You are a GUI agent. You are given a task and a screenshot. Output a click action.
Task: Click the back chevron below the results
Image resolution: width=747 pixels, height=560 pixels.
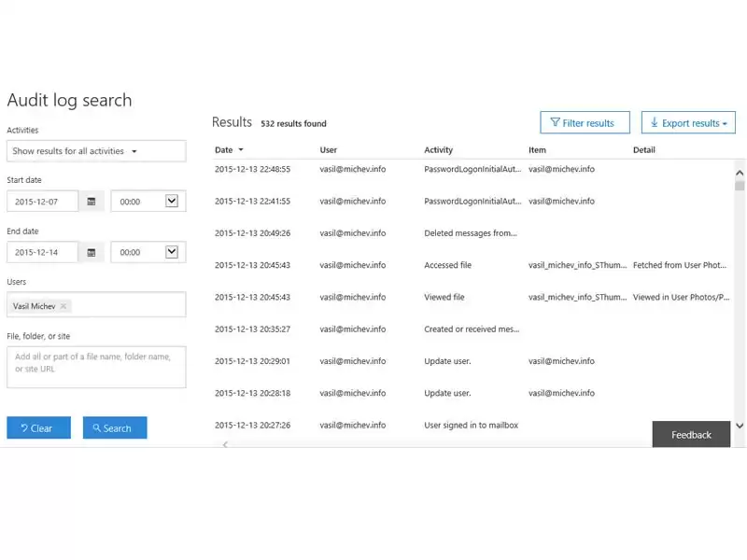coord(225,445)
